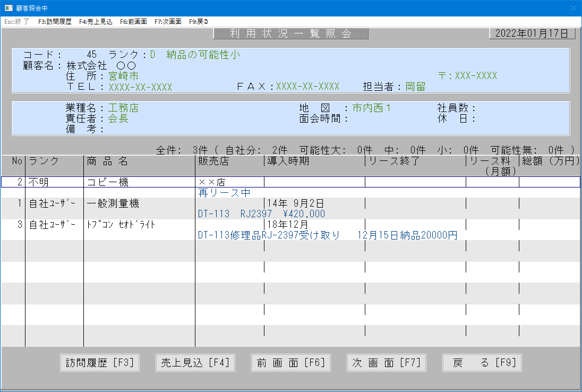Click the customer name 株式会社 ○○
The width and height of the screenshot is (582, 392).
point(101,66)
